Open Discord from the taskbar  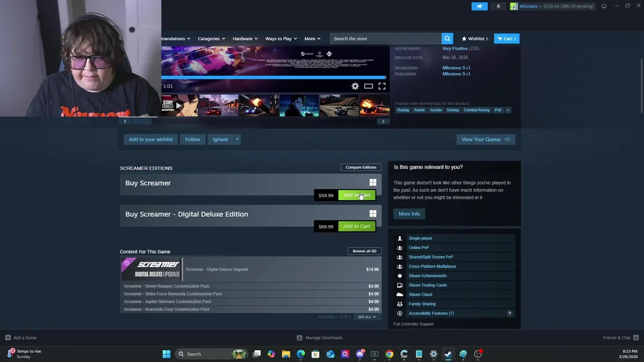click(x=360, y=354)
